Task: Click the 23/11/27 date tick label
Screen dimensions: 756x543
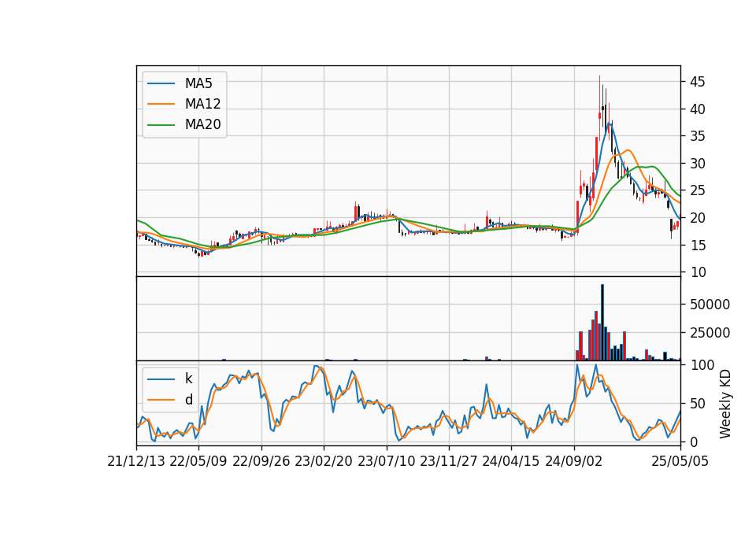Action: [x=449, y=461]
